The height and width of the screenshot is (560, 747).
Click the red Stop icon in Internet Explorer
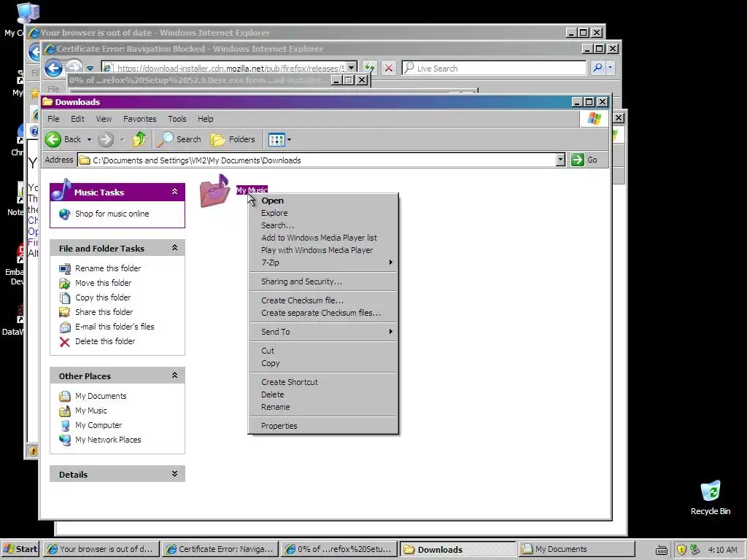(389, 68)
